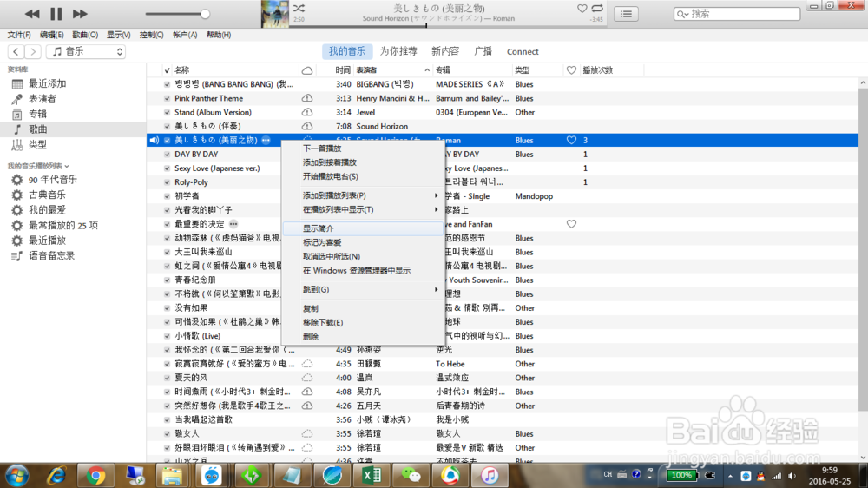The width and height of the screenshot is (868, 488).
Task: Open the 显示(V) menu
Action: (118, 35)
